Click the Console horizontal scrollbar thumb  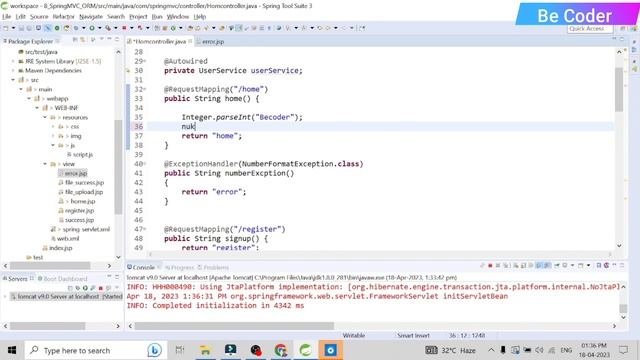(234, 326)
